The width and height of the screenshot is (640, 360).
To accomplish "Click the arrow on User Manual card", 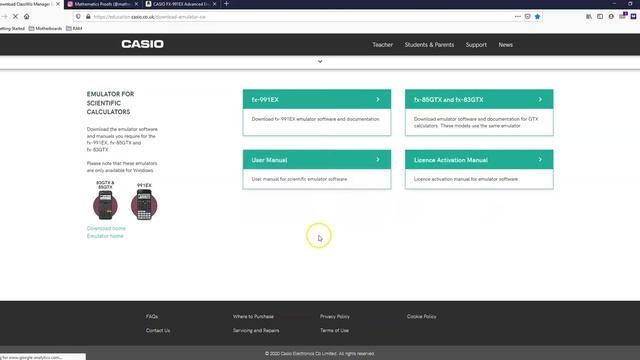I will pyautogui.click(x=378, y=160).
